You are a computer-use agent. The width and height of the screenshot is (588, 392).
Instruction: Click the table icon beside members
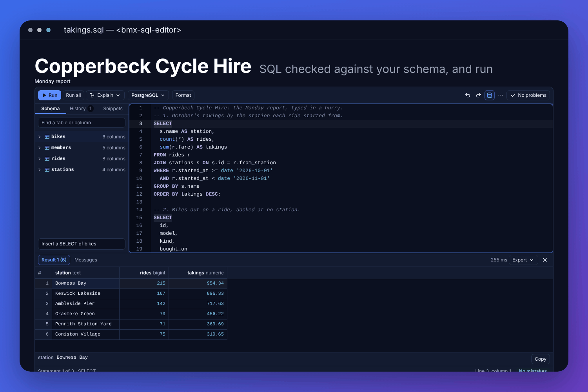click(x=47, y=148)
